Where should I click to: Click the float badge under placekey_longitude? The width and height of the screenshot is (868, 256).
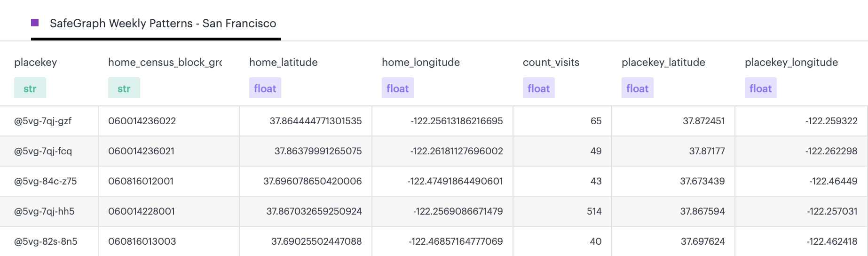(761, 88)
